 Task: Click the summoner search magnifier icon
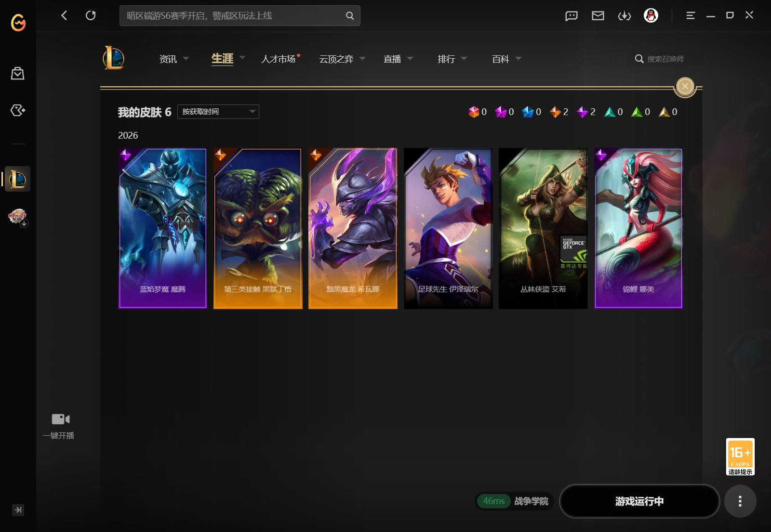point(639,59)
